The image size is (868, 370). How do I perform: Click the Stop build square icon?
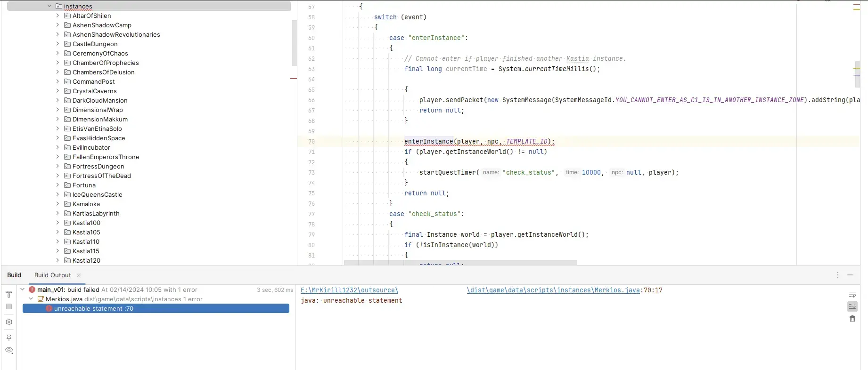[x=8, y=306]
